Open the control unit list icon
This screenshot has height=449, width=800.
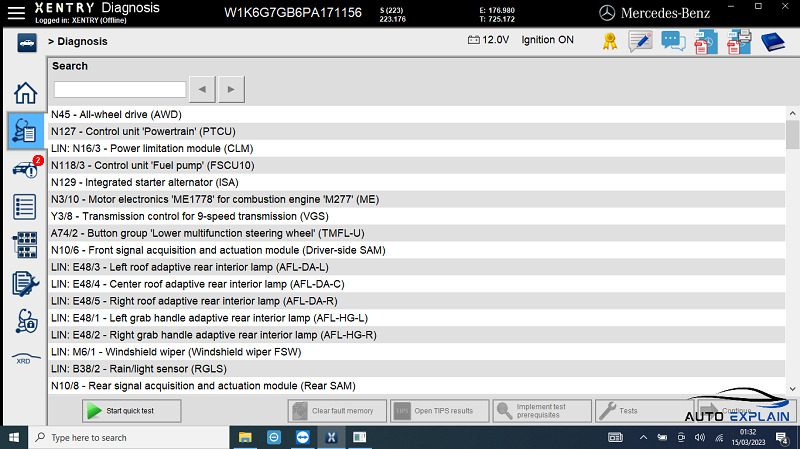tap(24, 207)
